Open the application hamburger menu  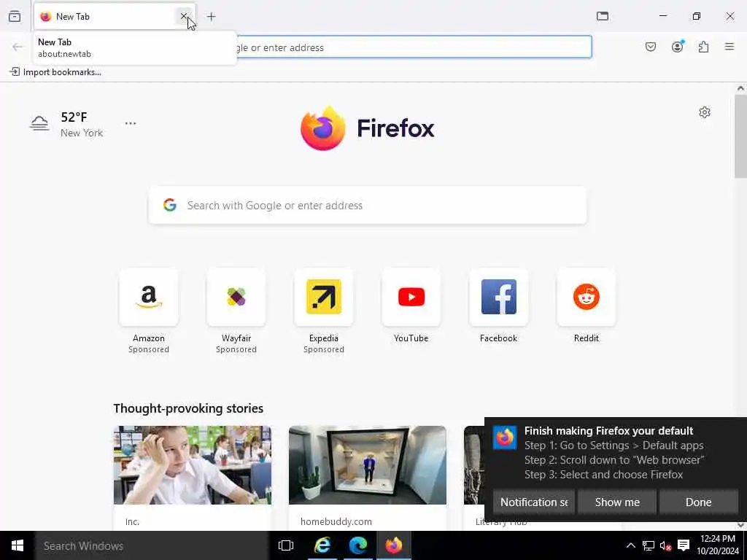[729, 47]
